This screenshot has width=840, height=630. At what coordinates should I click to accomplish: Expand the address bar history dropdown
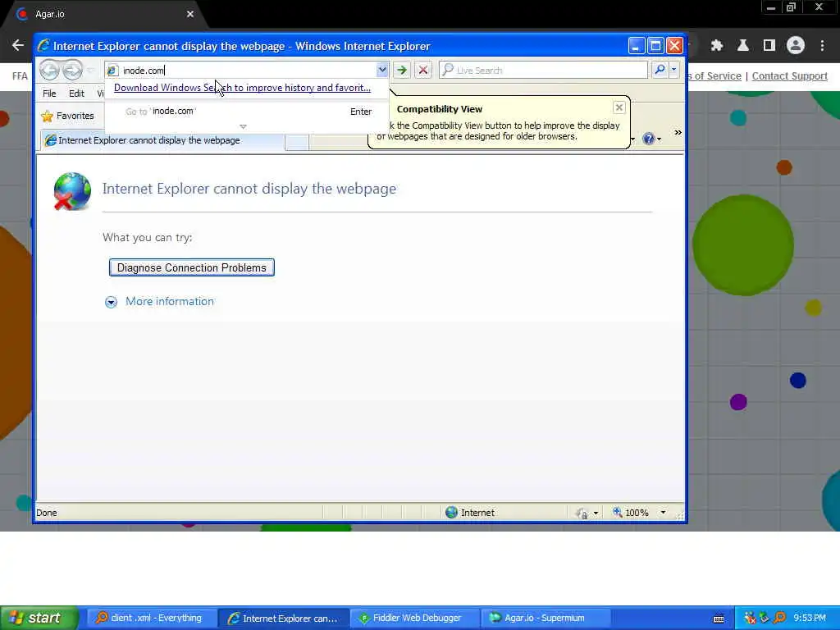coord(382,70)
